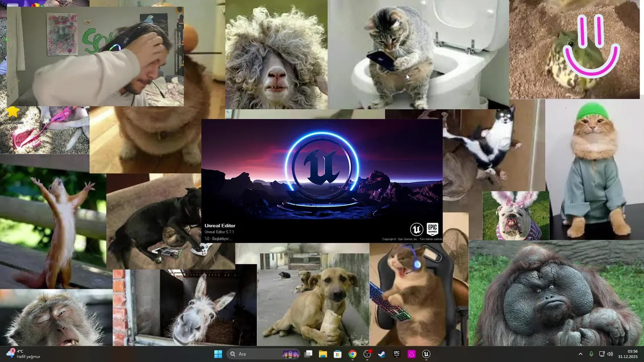644x362 pixels.
Task: Open the weather widget showing 4°C
Action: (x=24, y=354)
